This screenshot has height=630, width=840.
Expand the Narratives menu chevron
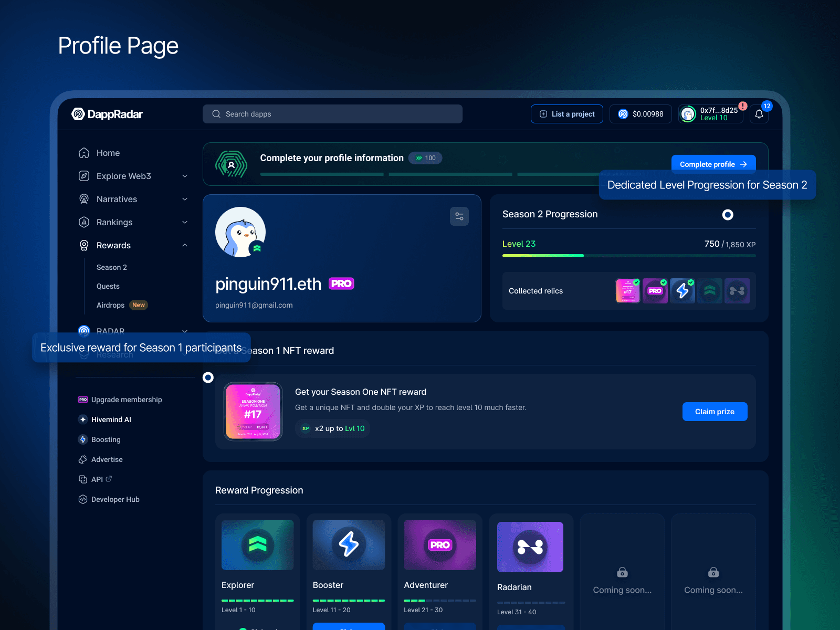pyautogui.click(x=185, y=199)
